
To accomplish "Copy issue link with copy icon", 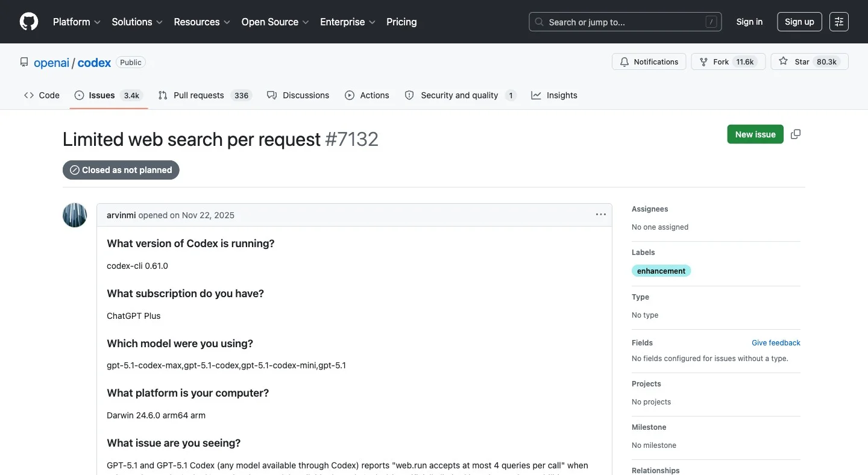I will (796, 134).
